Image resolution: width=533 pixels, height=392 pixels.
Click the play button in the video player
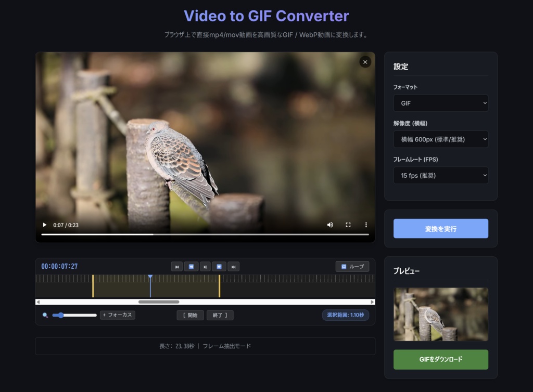pos(44,225)
